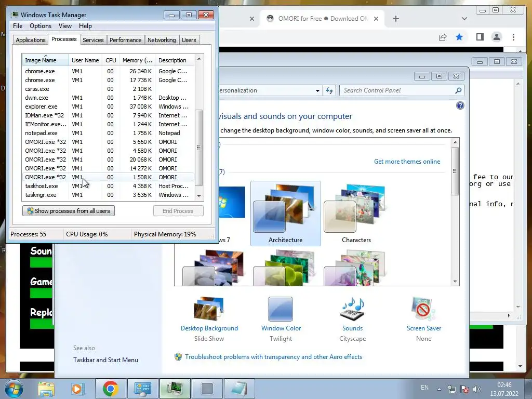Switch to the Services tab
532x399 pixels.
coord(93,40)
